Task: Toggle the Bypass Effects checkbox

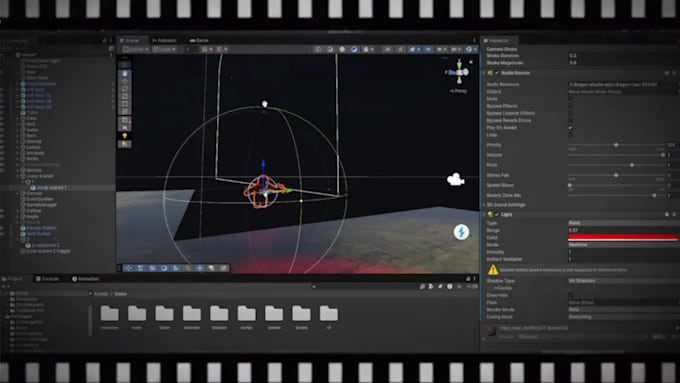Action: tap(571, 106)
